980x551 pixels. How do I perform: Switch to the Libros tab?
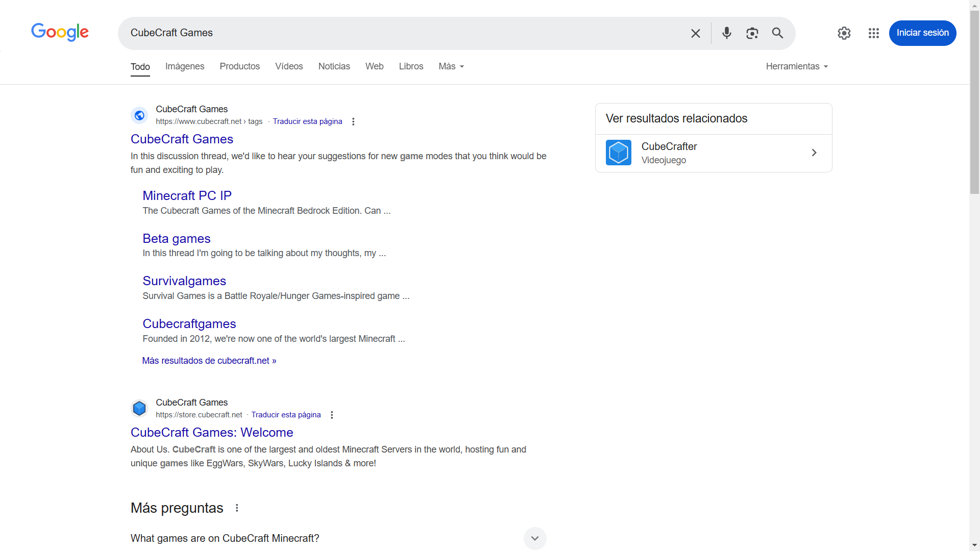(x=411, y=66)
